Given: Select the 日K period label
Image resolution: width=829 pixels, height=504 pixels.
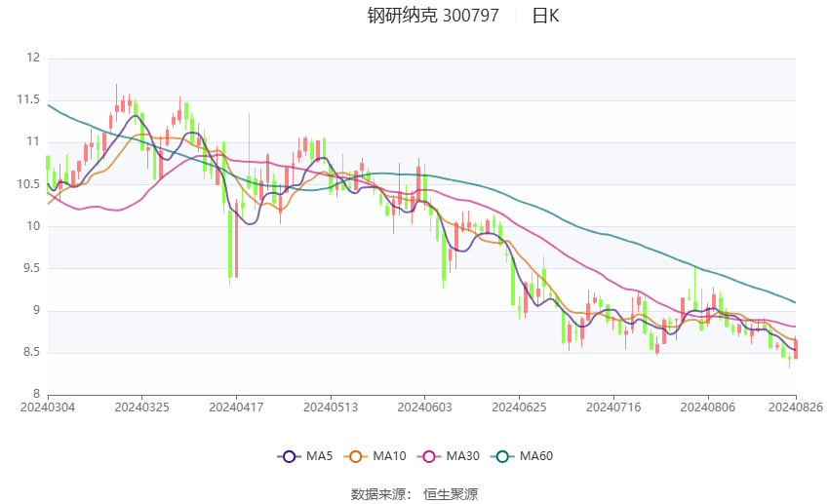Looking at the screenshot, I should coord(545,16).
